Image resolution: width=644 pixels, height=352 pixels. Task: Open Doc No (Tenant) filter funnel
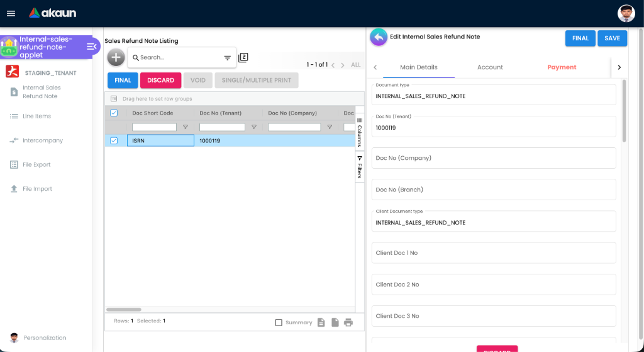coord(254,127)
